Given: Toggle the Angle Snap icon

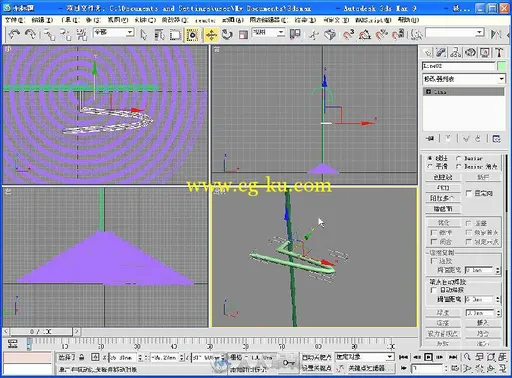Looking at the screenshot, I should tap(365, 34).
